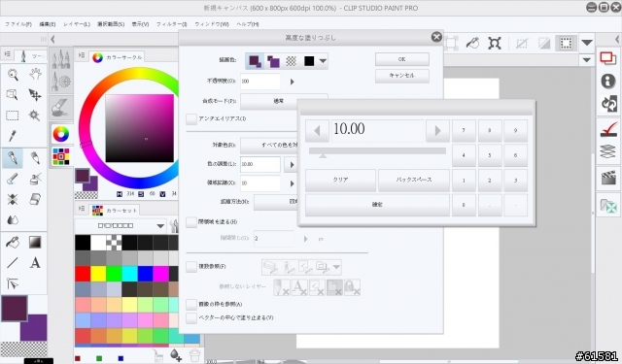Click the number 7 keypad key
622x364 pixels.
click(x=464, y=130)
